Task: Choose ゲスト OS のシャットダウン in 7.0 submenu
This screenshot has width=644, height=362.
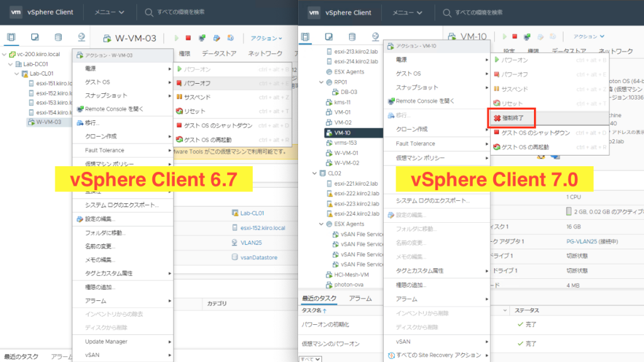Action: (x=550, y=132)
